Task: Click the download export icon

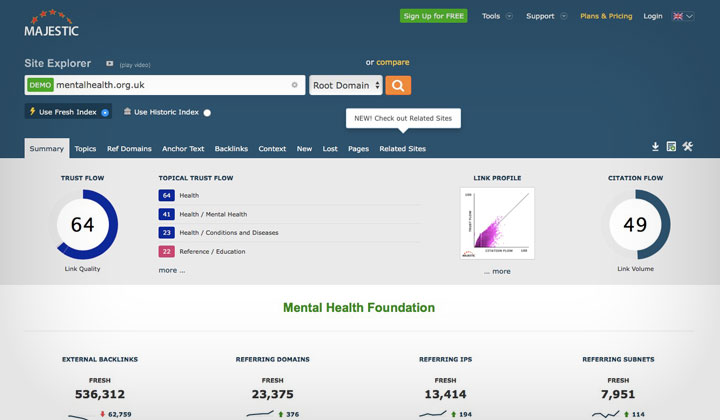Action: [655, 147]
